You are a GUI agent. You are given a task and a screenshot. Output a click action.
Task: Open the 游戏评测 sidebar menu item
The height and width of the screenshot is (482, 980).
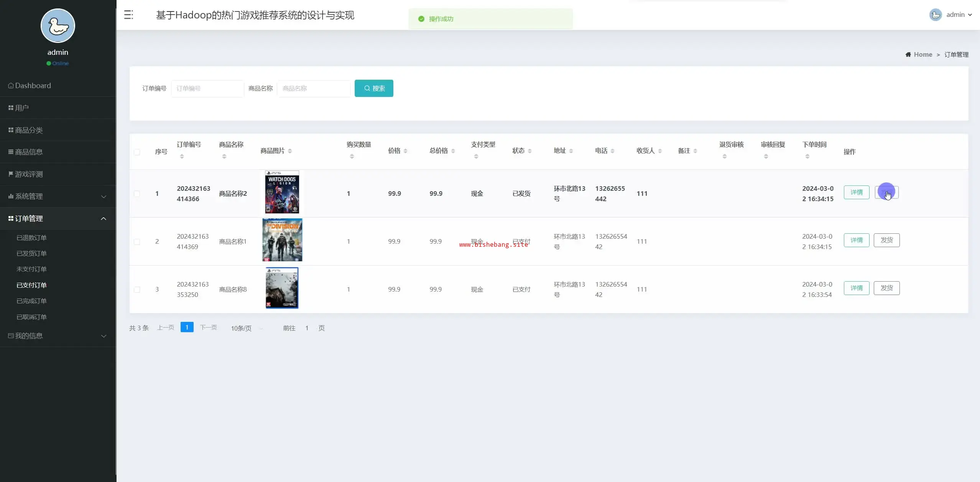[x=29, y=174]
